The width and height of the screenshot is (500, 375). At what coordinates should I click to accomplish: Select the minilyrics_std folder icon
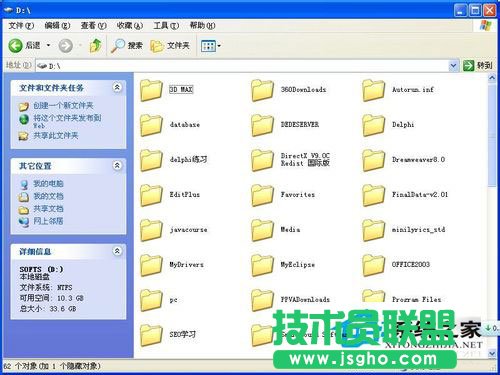pos(373,230)
